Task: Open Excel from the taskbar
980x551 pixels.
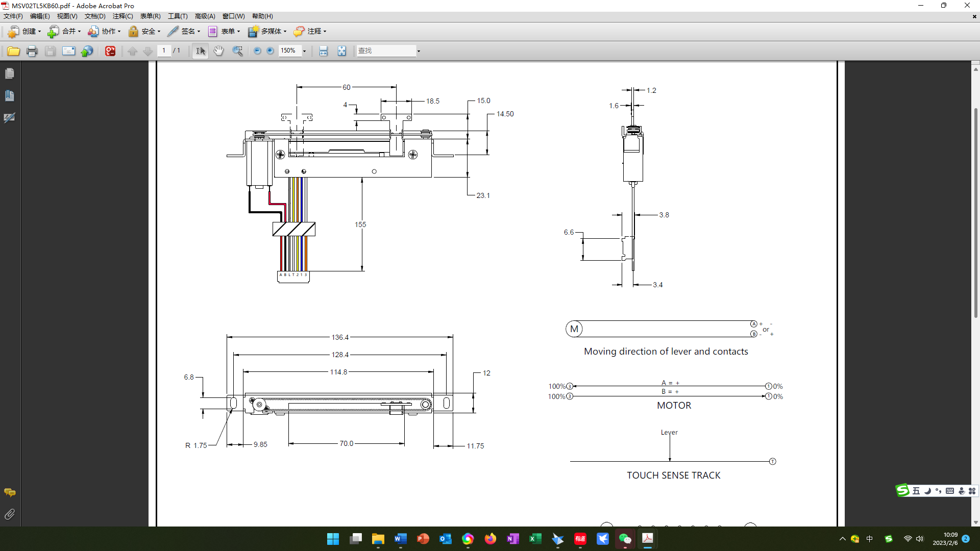Action: coord(535,539)
